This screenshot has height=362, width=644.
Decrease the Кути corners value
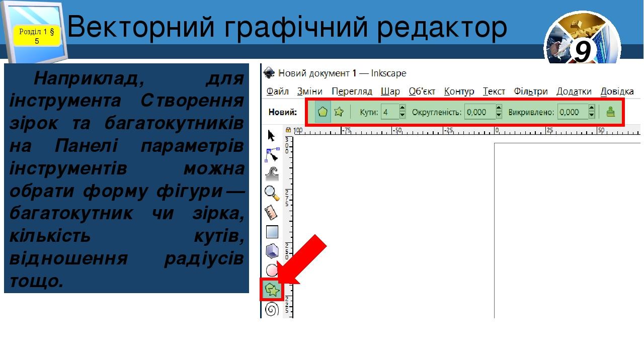(x=403, y=116)
